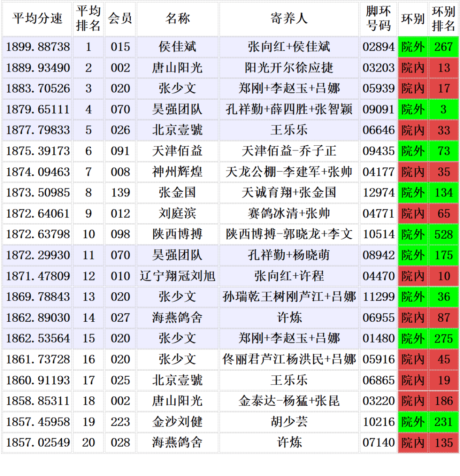Click owner cell 张向红+许程
Image resolution: width=460 pixels, height=476 pixels.
click(x=289, y=276)
